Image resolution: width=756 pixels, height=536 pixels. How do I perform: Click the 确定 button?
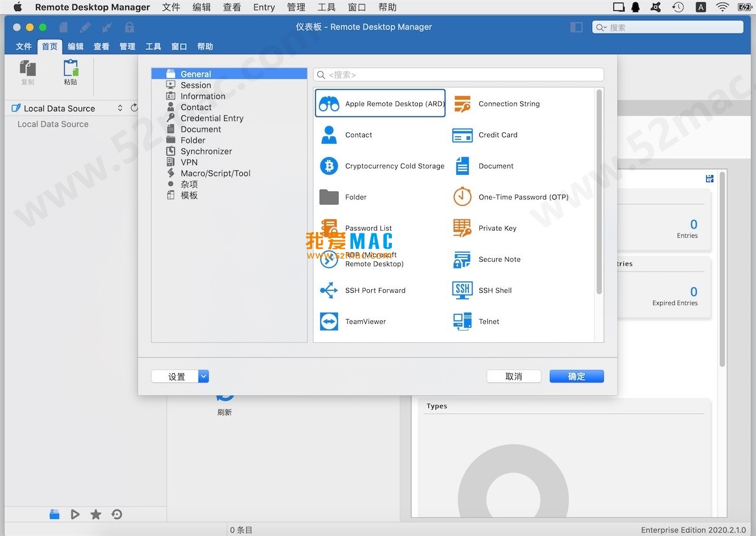coord(577,377)
